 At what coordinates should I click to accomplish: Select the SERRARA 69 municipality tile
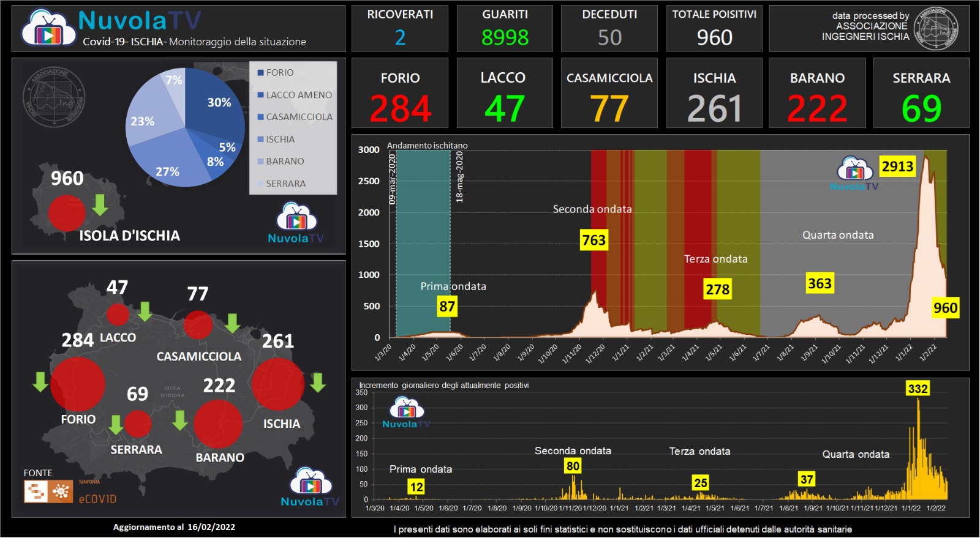(x=921, y=93)
